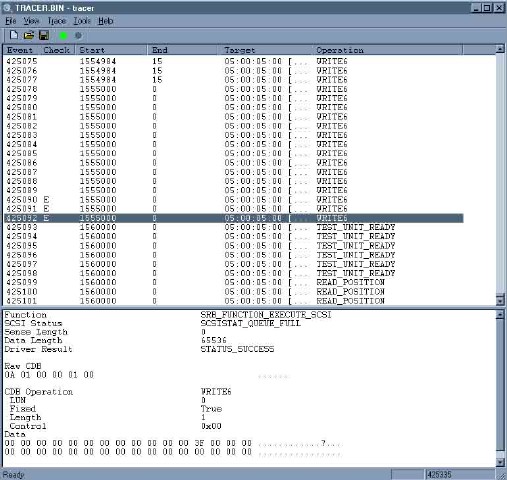Click the detail pane scroll down arrow
Screen dimensions: 507x480
click(500, 462)
